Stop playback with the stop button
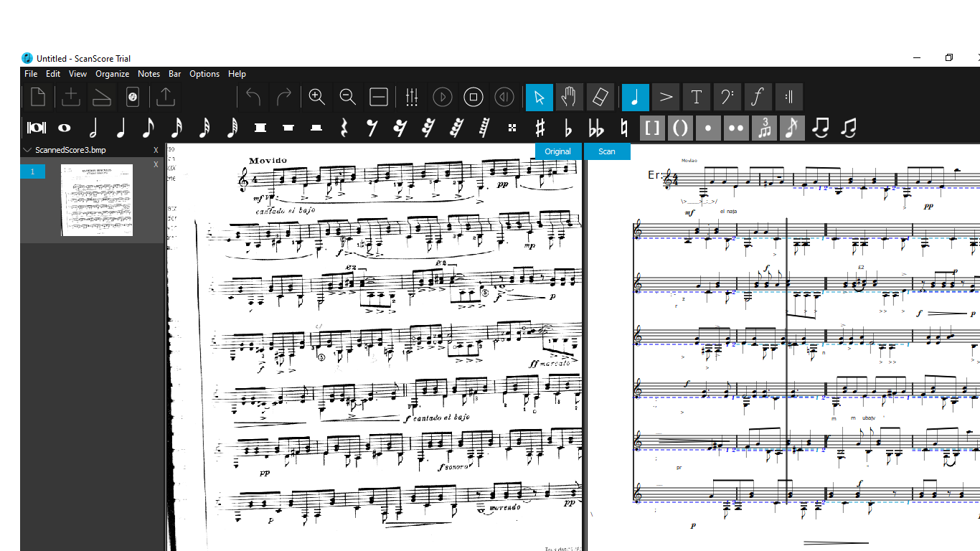This screenshot has height=551, width=980. tap(473, 97)
